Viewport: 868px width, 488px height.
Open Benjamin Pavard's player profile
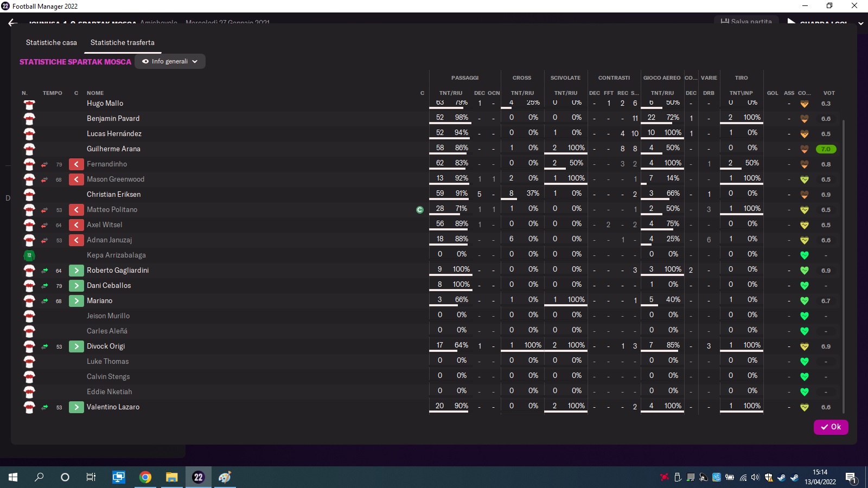(113, 118)
